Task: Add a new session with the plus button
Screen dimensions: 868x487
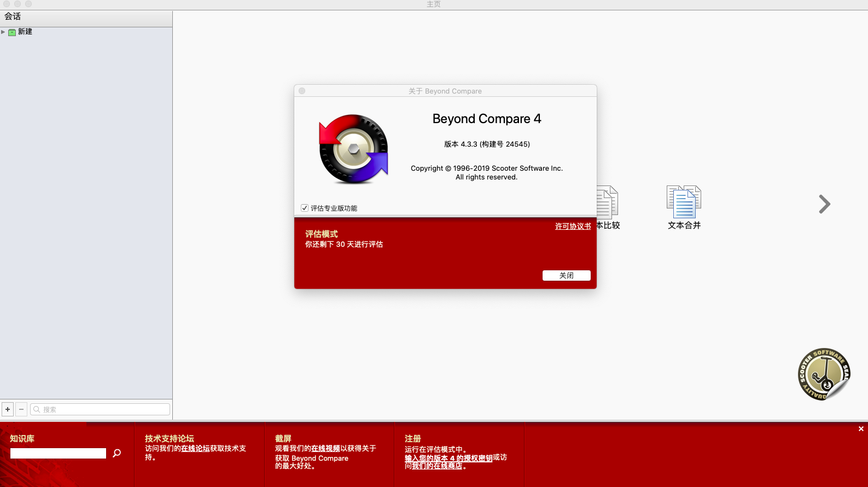Action: pos(8,409)
